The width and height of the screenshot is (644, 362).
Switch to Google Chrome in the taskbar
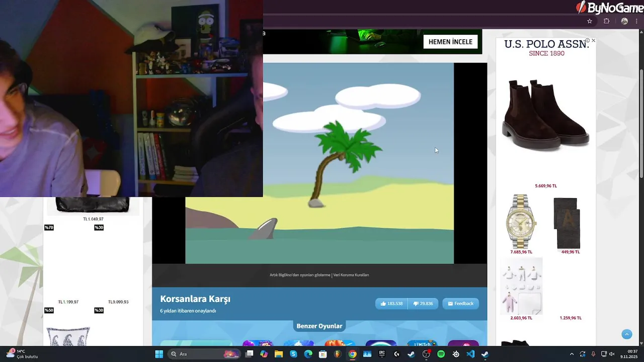352,354
